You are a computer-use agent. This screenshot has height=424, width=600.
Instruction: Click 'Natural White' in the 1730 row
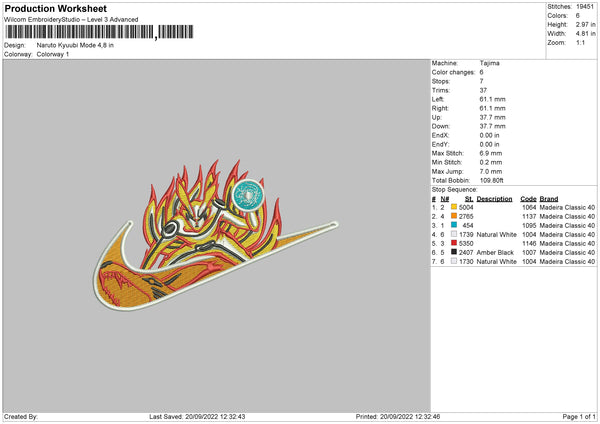pos(497,262)
